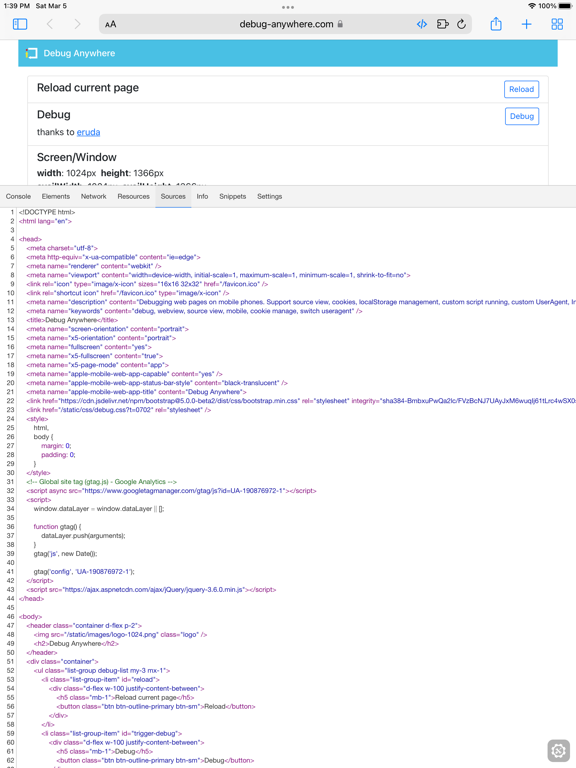Click the Debug outline button
Viewport: 576px width, 768px height.
522,116
